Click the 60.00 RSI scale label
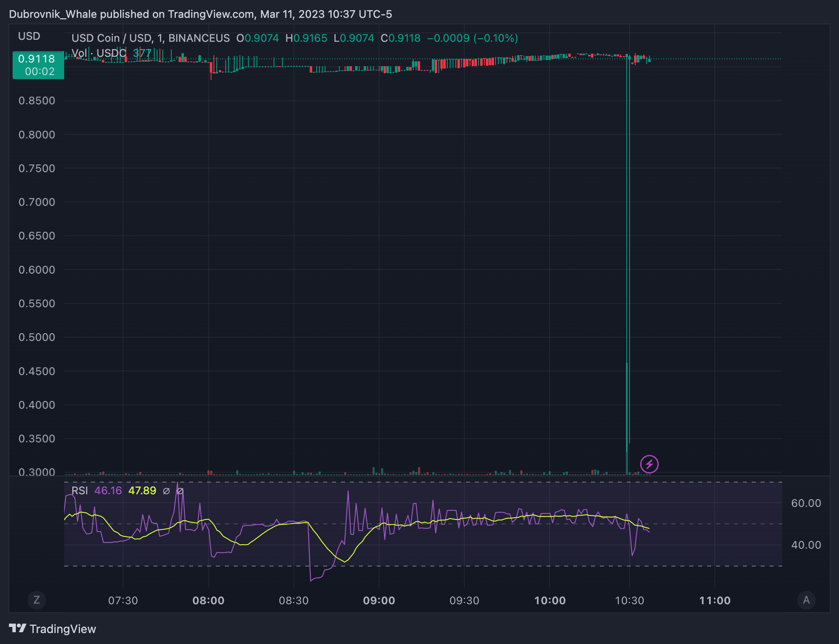Image resolution: width=839 pixels, height=644 pixels. tap(806, 503)
